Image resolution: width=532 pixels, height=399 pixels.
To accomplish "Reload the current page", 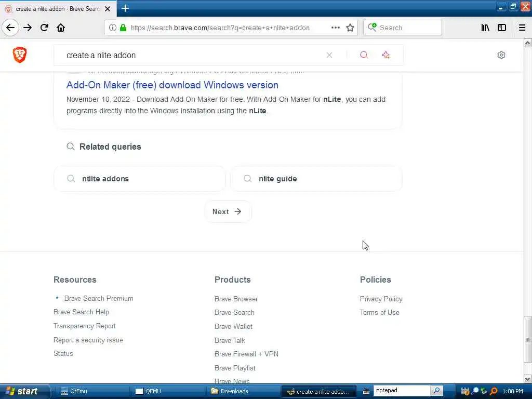I will 44,28.
